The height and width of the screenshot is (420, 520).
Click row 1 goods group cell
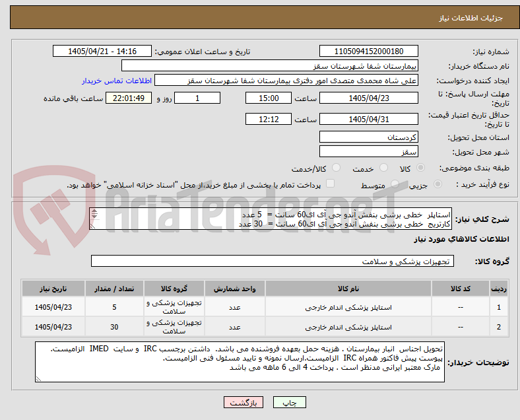174,307
